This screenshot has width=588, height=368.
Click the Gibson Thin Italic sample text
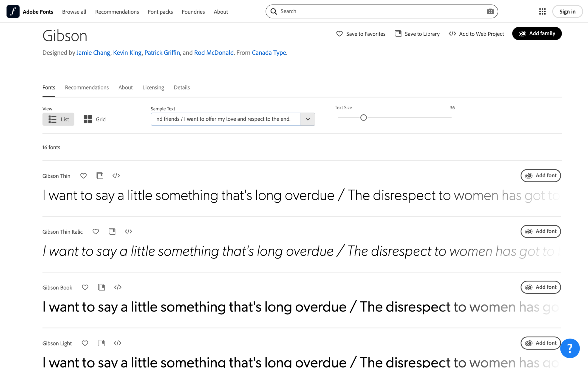[x=302, y=251]
